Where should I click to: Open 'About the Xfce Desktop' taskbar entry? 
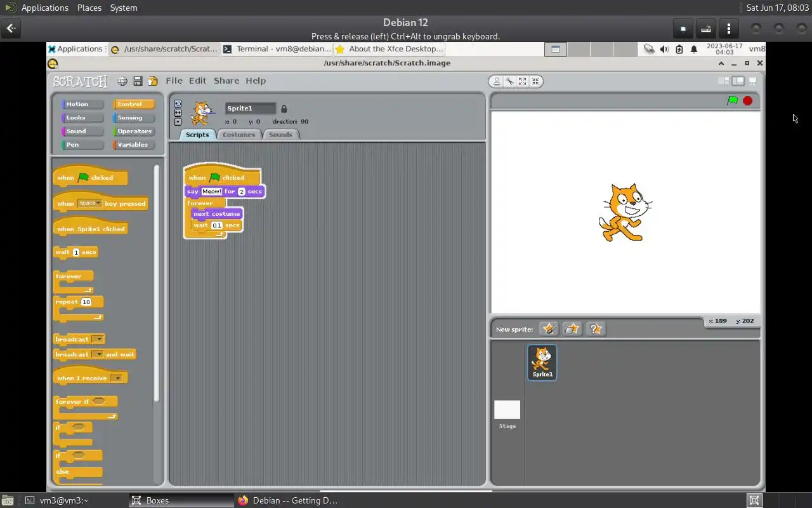[389, 49]
